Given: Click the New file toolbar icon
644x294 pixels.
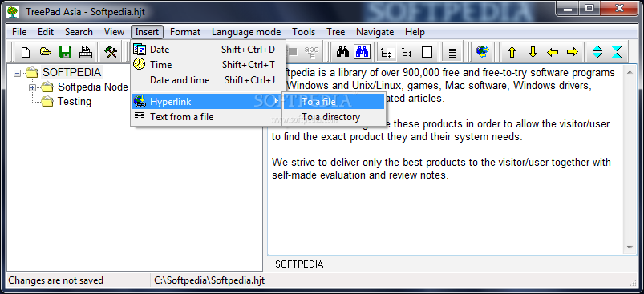Looking at the screenshot, I should coord(26,52).
